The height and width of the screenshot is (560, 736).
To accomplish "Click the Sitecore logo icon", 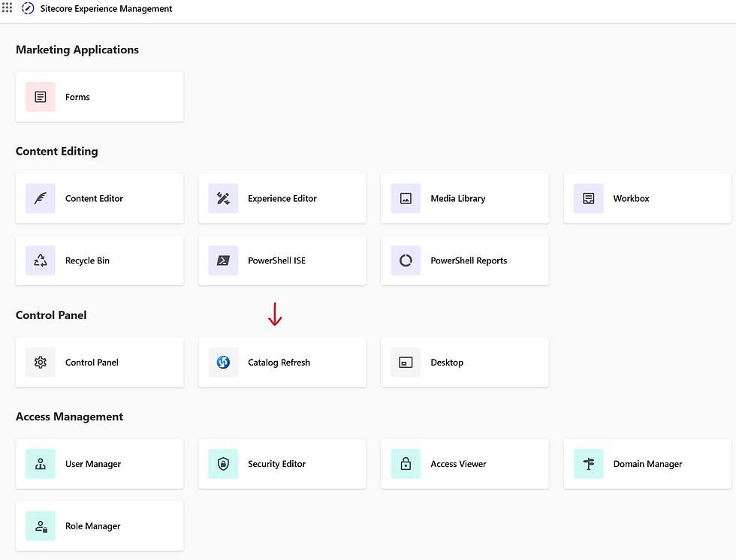I will click(x=28, y=9).
